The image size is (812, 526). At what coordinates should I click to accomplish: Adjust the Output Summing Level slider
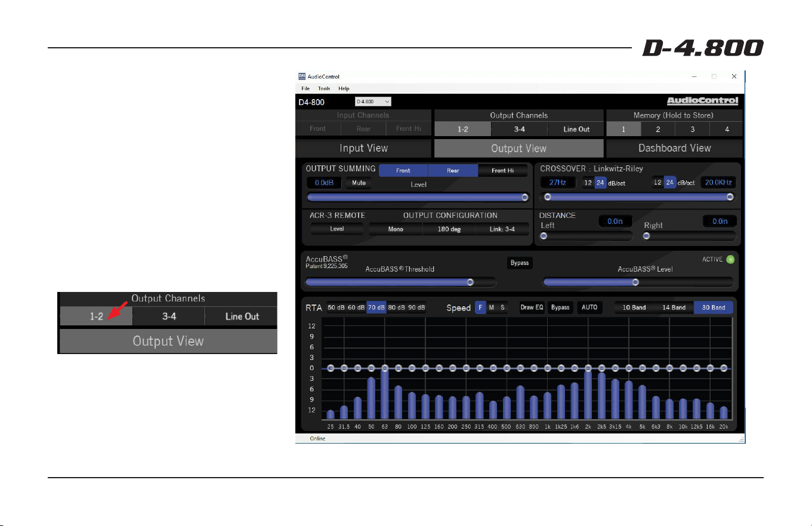(x=417, y=198)
